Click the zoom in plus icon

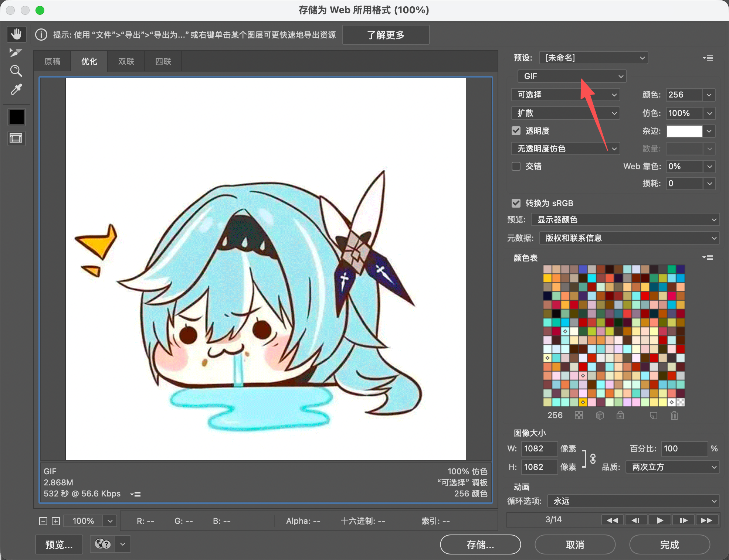56,521
